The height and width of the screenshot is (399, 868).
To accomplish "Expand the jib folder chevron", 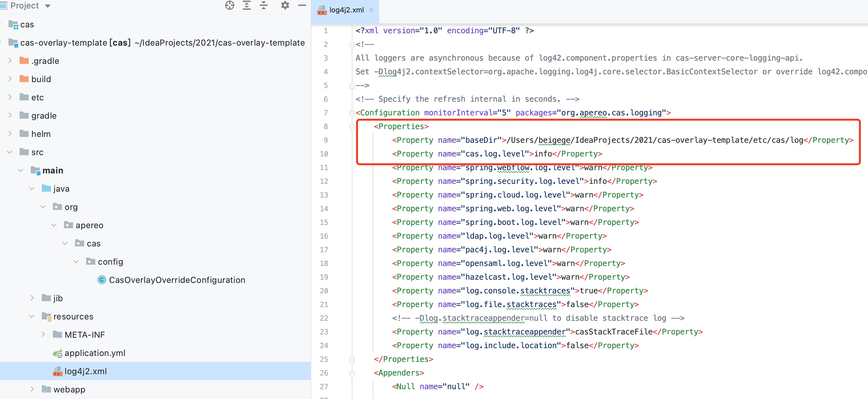I will (x=32, y=298).
